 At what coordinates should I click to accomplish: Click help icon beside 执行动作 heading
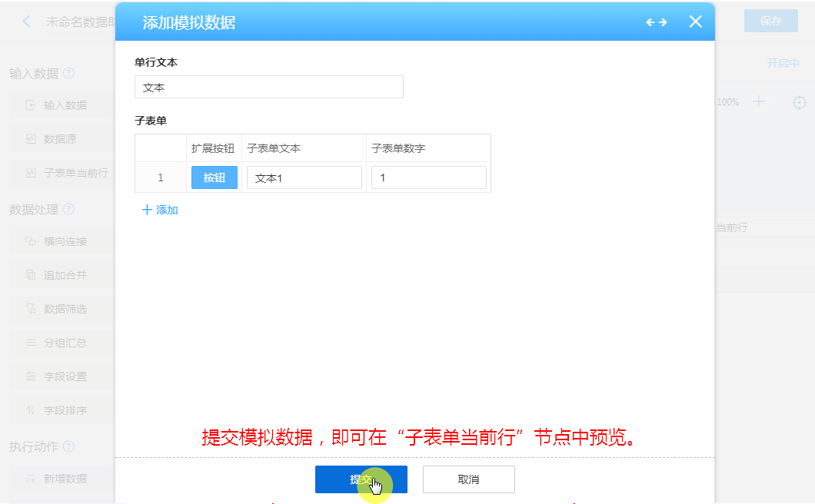click(68, 446)
